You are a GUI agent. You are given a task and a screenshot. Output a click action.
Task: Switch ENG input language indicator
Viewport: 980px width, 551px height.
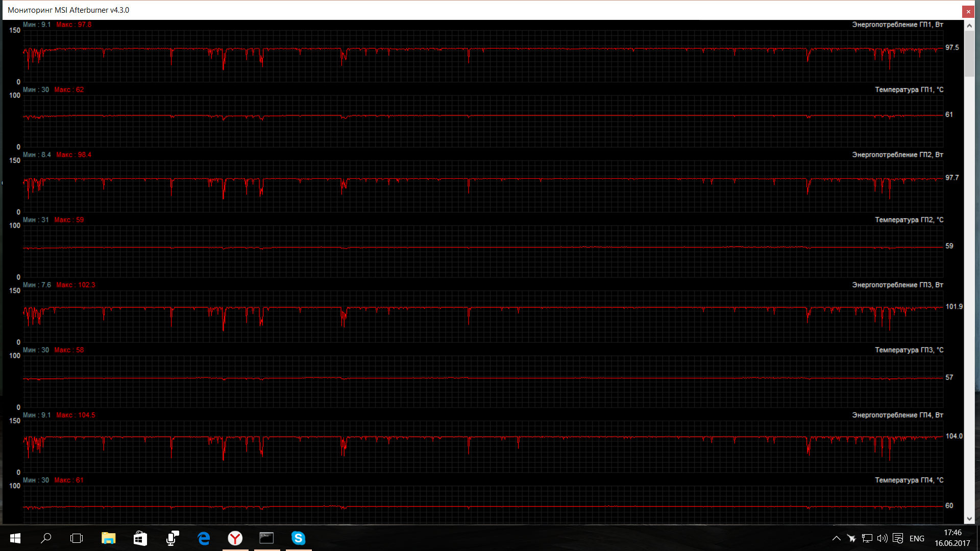(x=917, y=538)
